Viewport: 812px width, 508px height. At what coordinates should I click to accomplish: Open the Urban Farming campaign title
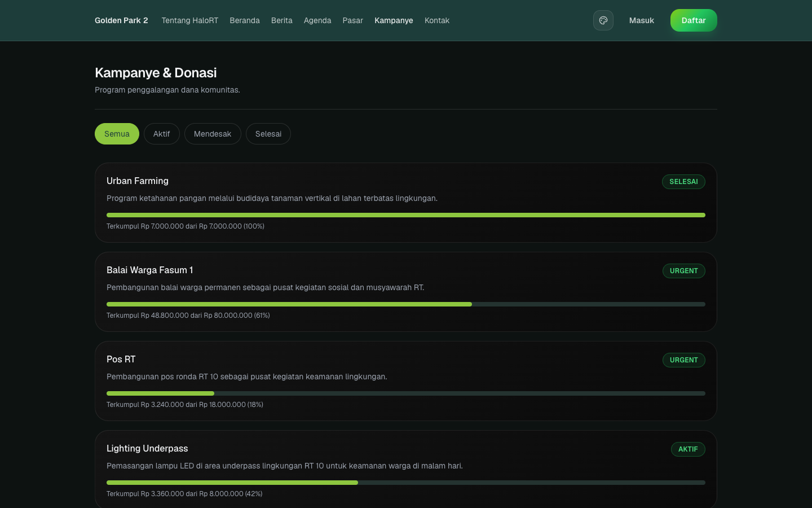coord(138,181)
